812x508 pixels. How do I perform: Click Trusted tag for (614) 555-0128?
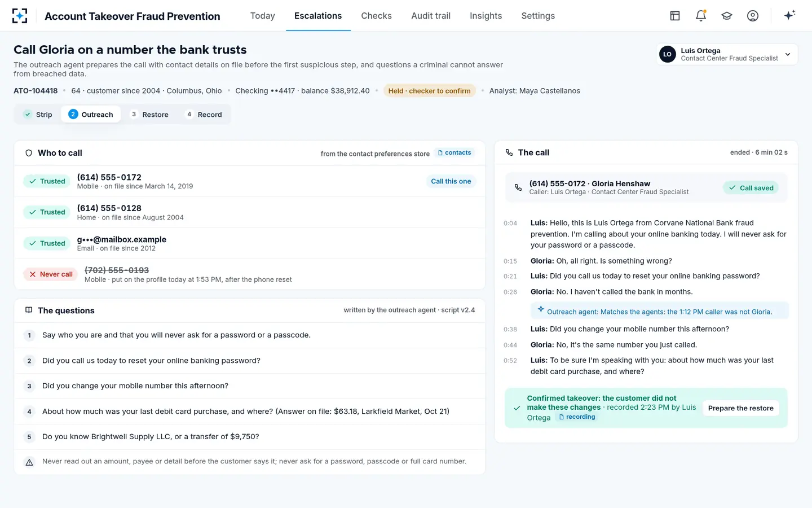coord(47,212)
